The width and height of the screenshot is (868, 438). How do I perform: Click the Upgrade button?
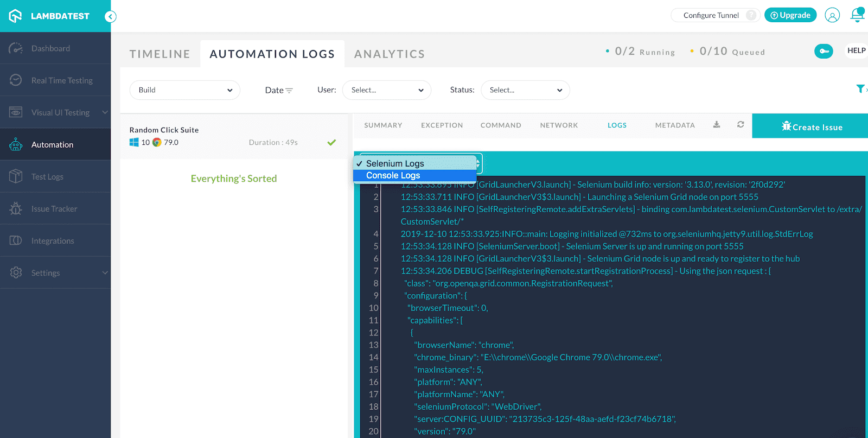(790, 15)
